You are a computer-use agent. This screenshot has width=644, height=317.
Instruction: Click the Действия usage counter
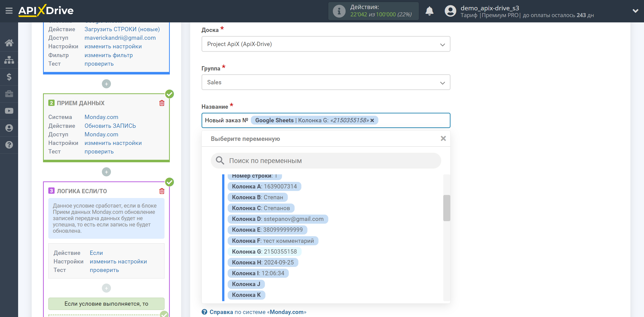click(373, 11)
